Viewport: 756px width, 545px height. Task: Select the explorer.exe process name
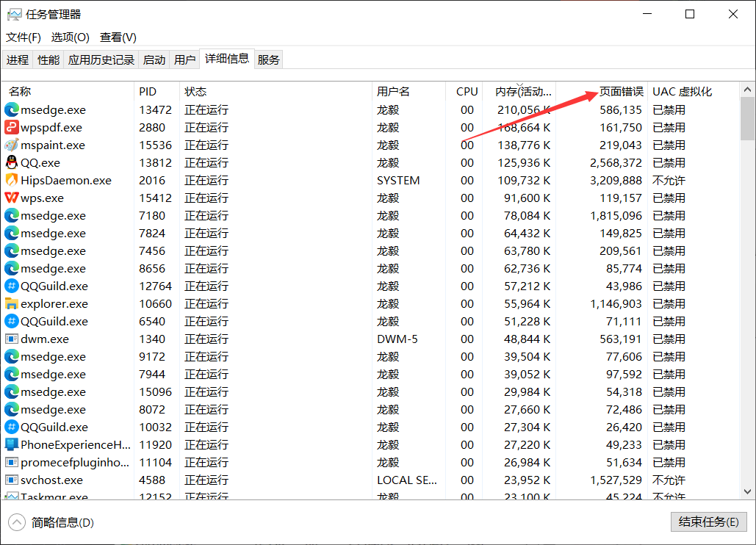[x=54, y=303]
